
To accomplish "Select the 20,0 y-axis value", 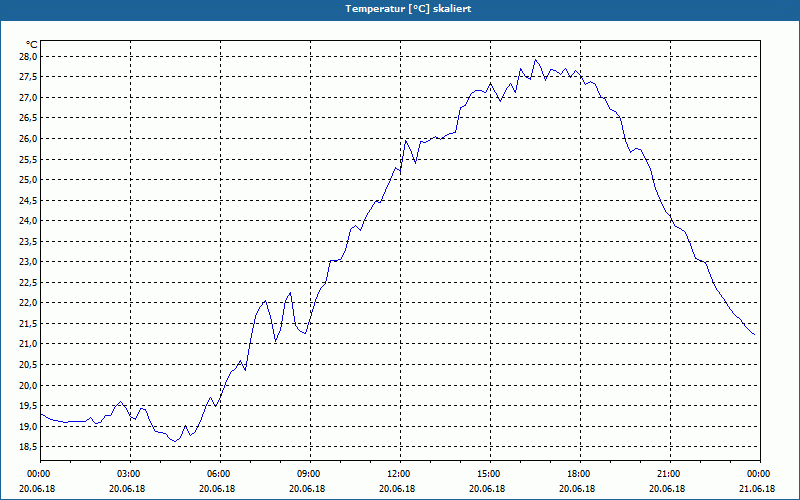I will point(29,385).
